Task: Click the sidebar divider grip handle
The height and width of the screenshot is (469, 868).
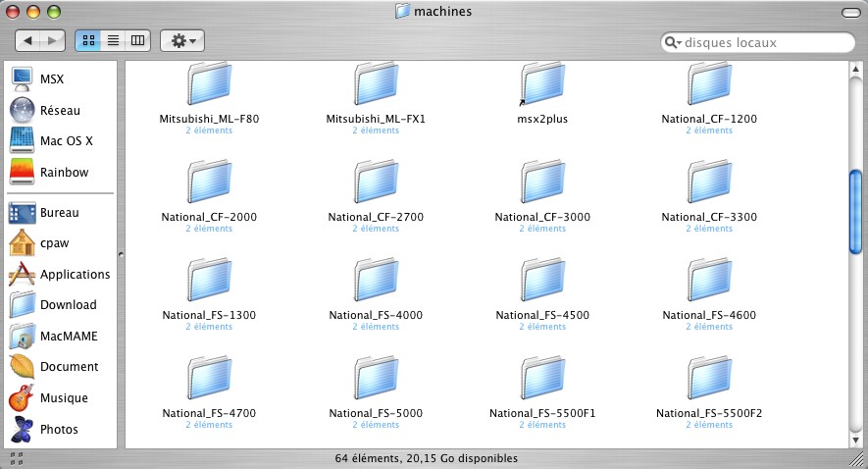Action: [121, 255]
